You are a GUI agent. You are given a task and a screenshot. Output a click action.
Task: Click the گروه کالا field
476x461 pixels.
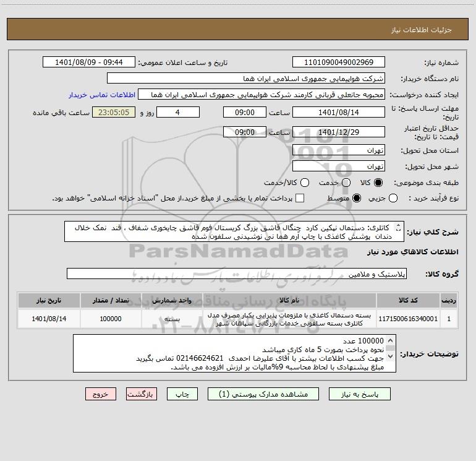point(237,274)
